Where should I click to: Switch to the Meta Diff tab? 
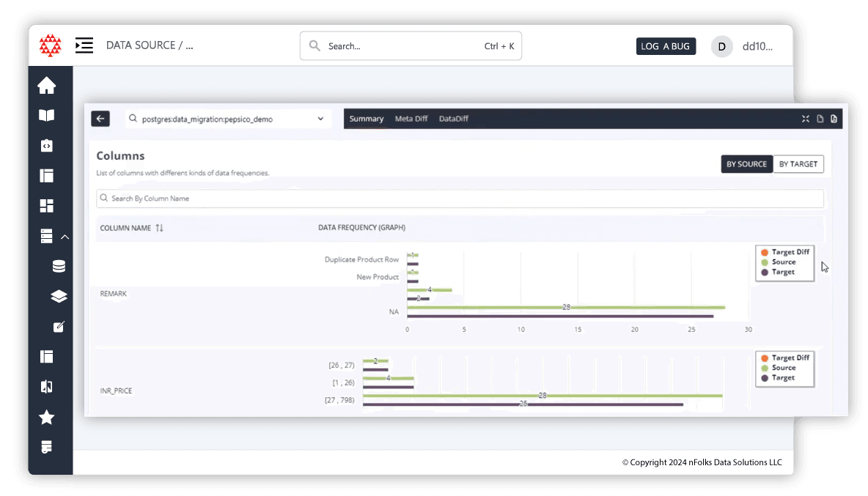tap(411, 119)
